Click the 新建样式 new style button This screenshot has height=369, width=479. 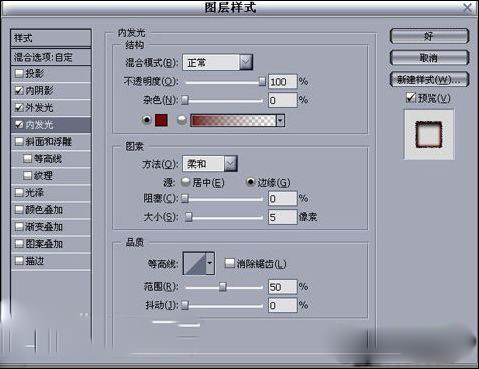tap(429, 80)
